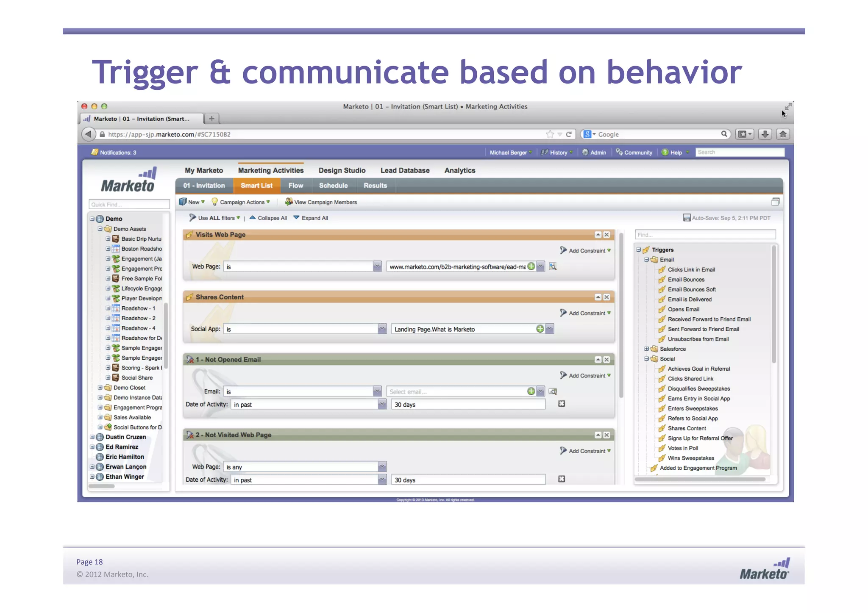Click the top Search field
This screenshot has width=868, height=613.
[x=740, y=152]
